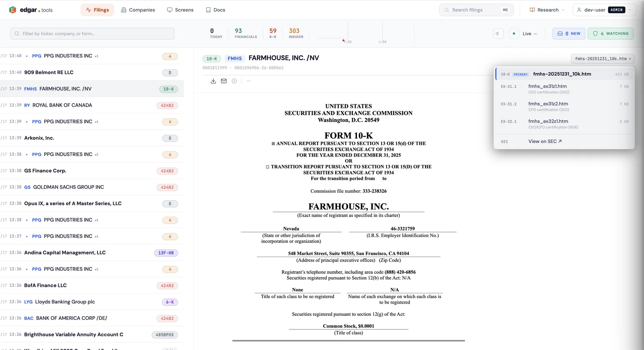This screenshot has height=350, width=644.
Task: Click the play icon in filing toolbar
Action: (234, 81)
